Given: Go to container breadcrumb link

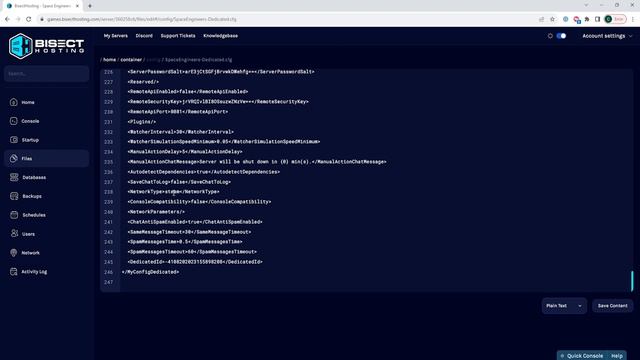Looking at the screenshot, I should click(131, 60).
